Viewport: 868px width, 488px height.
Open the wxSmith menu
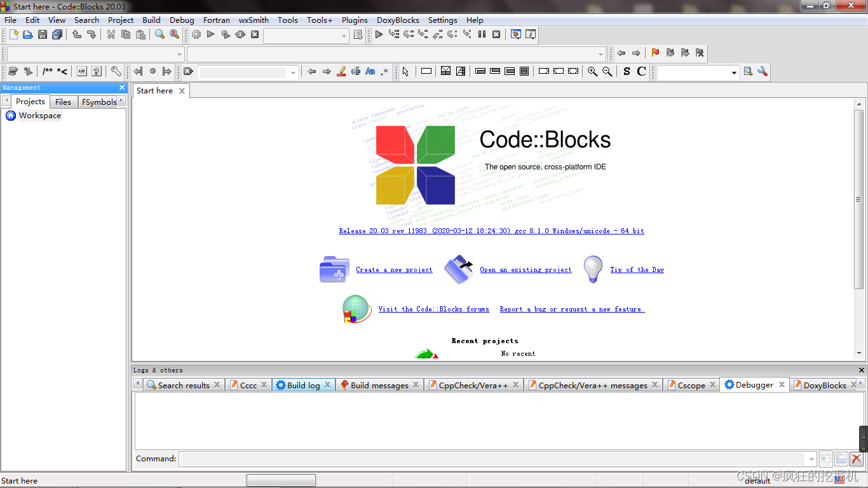tap(254, 20)
